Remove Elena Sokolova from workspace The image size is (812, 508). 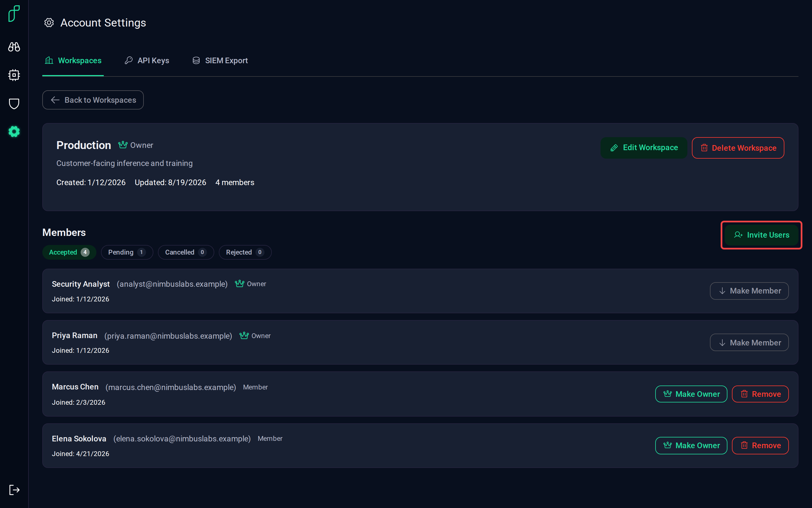(760, 446)
